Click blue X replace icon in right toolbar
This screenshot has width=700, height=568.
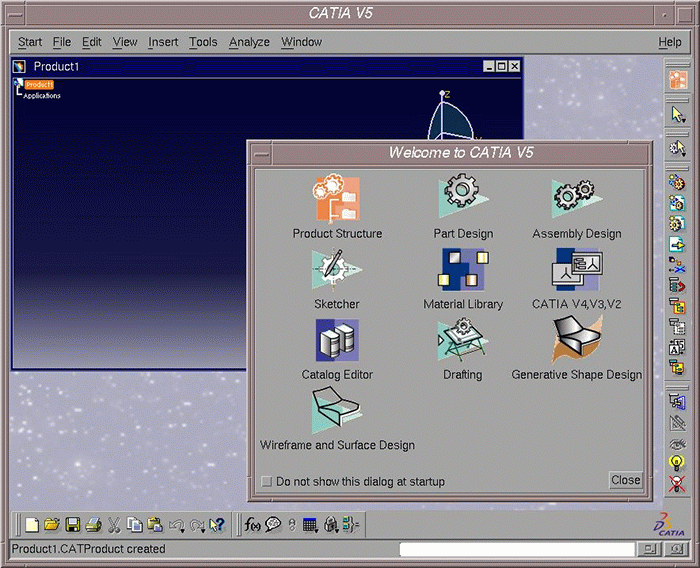(677, 265)
